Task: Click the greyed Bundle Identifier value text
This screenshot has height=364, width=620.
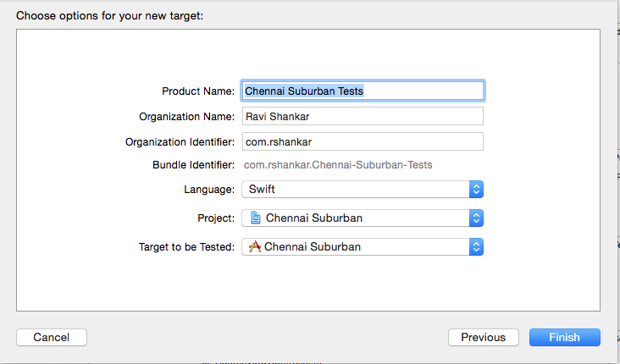Action: [x=338, y=165]
